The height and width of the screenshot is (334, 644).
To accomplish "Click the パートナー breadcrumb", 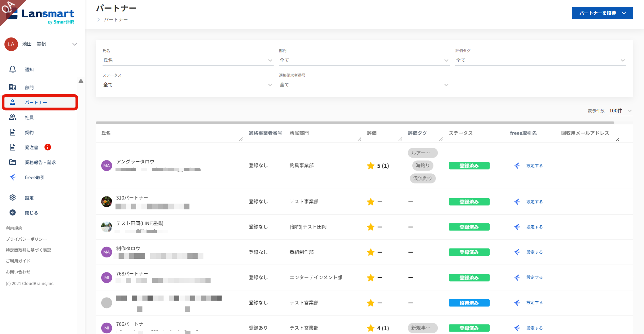I will [x=116, y=20].
